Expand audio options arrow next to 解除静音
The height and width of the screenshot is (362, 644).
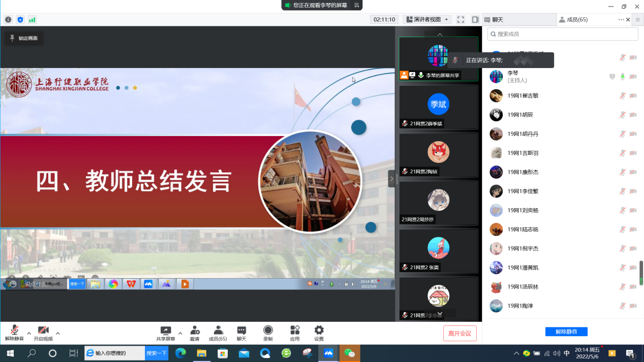pos(29,334)
